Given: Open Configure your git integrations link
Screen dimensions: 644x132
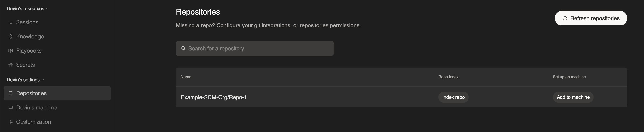Looking at the screenshot, I should pos(253,25).
